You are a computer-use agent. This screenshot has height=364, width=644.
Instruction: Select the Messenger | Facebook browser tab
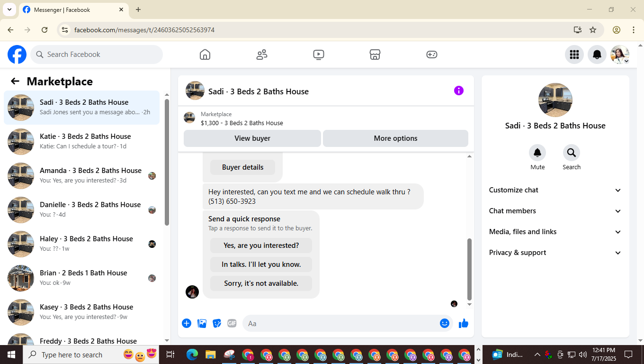(x=73, y=9)
